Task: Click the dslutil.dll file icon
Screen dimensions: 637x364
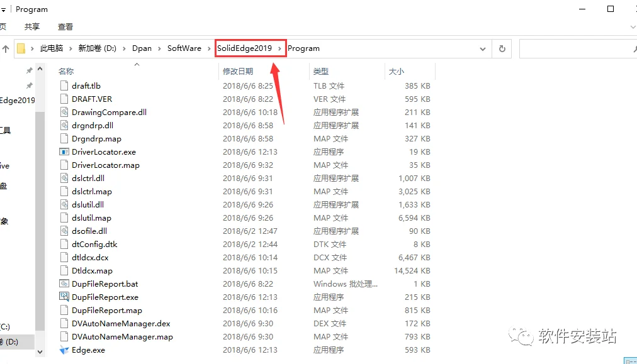Action: 64,204
